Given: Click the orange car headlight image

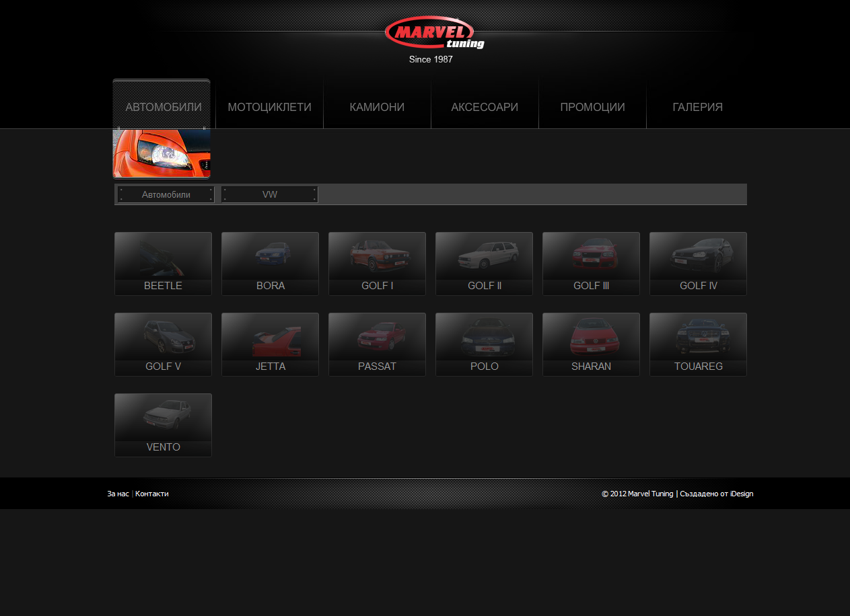Looking at the screenshot, I should (x=162, y=153).
